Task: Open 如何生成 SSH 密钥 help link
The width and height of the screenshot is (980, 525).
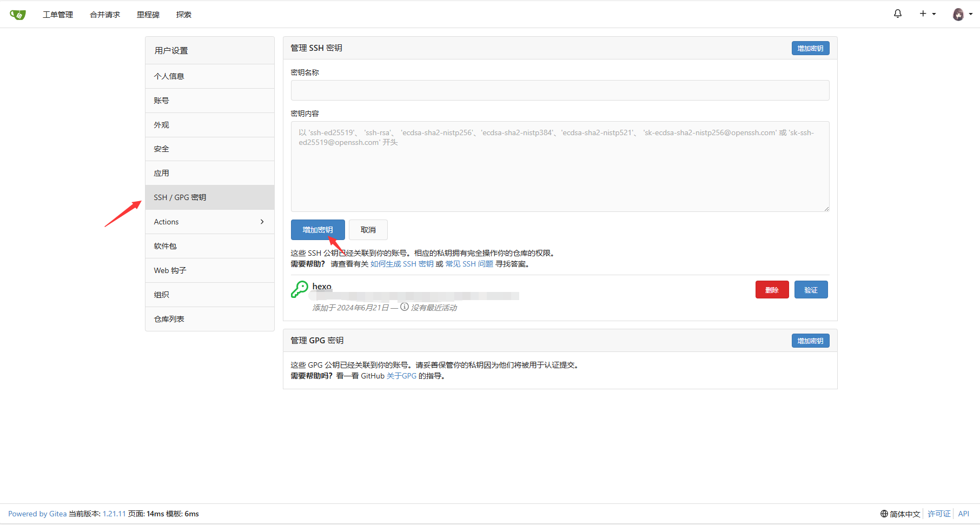Action: click(x=402, y=264)
